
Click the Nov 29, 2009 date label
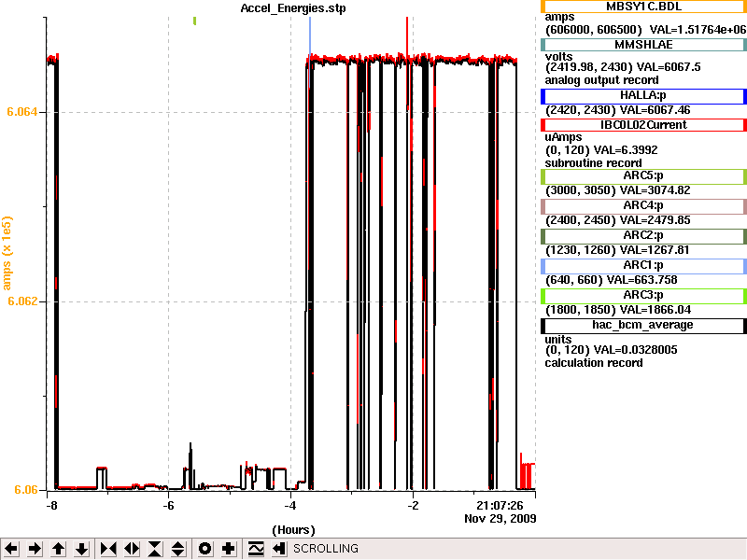click(x=500, y=518)
